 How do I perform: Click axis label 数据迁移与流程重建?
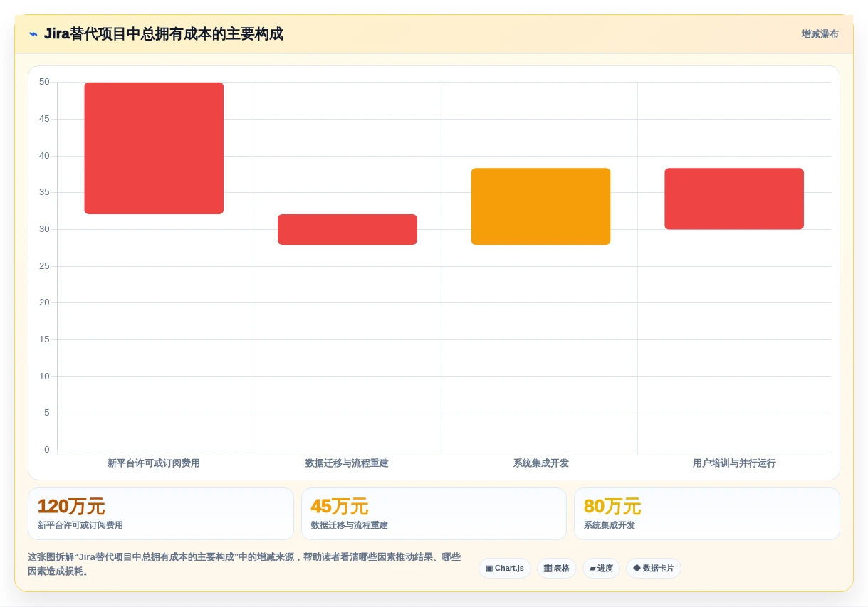[x=347, y=463]
